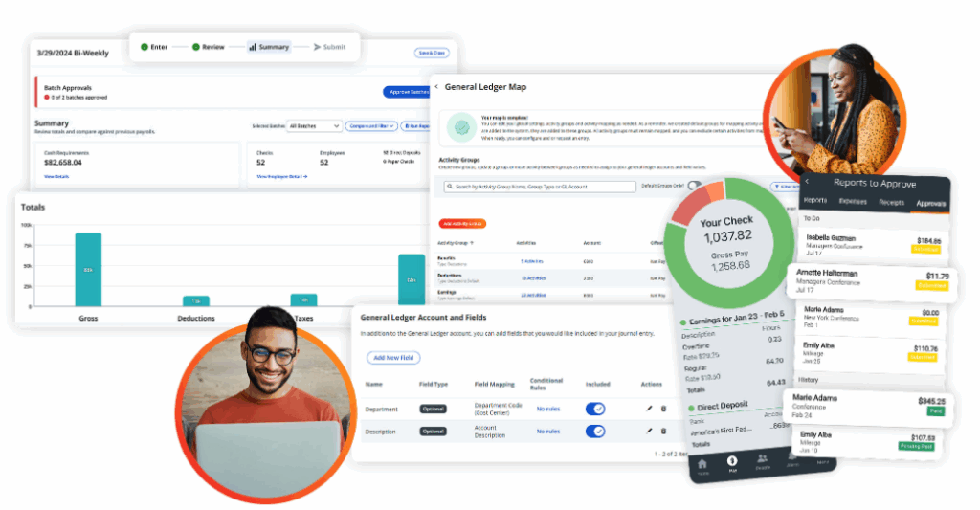Go back from Reports to Approve

pos(807,181)
